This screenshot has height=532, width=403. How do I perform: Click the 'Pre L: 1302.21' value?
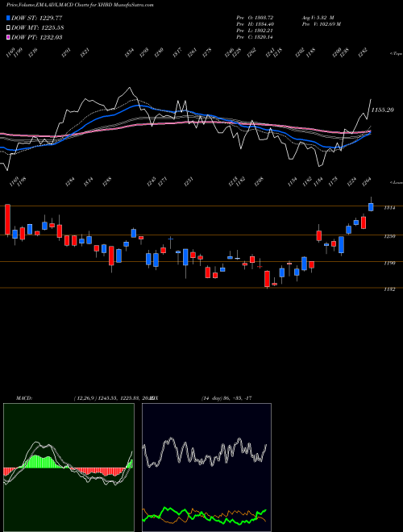tap(255, 31)
